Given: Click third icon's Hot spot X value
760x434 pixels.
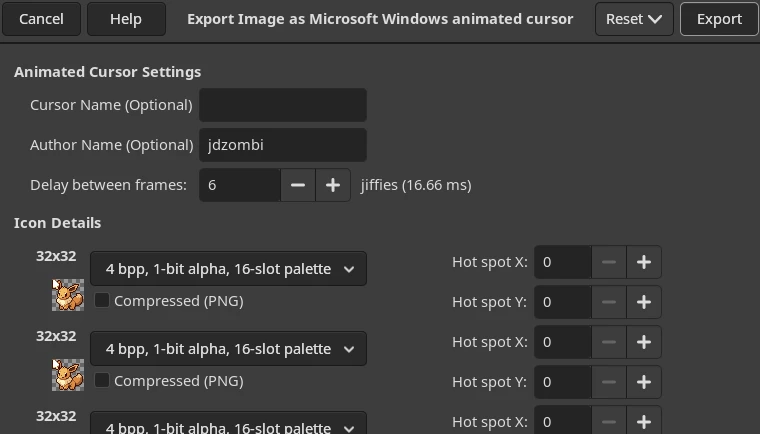Looking at the screenshot, I should (563, 421).
